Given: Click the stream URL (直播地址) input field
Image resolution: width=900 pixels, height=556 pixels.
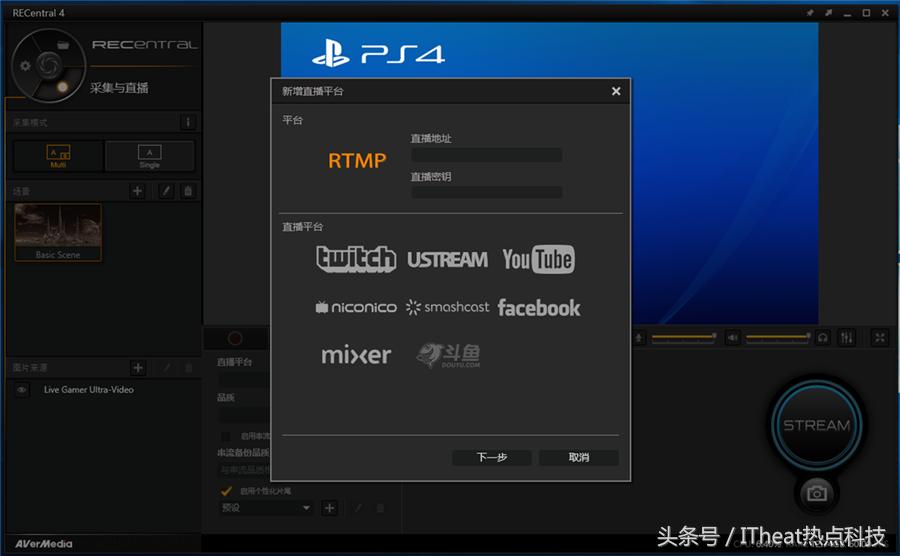Looking at the screenshot, I should [x=487, y=155].
